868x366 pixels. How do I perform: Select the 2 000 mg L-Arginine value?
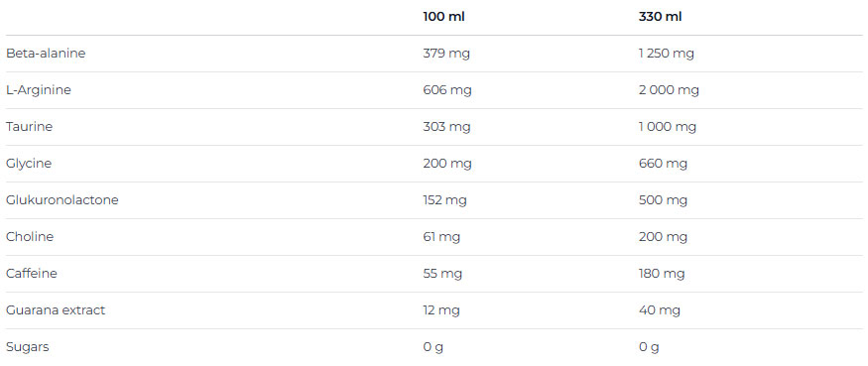[669, 90]
